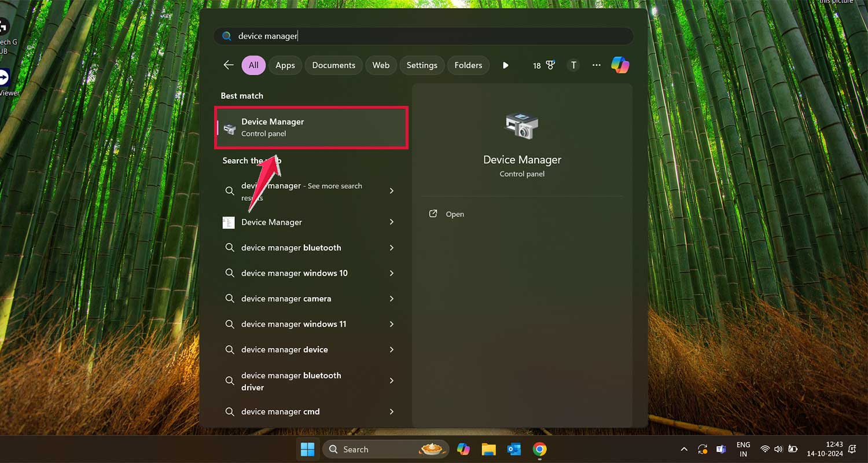Viewport: 868px width, 463px height.
Task: Click the Microsoft Teams system tray icon
Action: coord(720,449)
